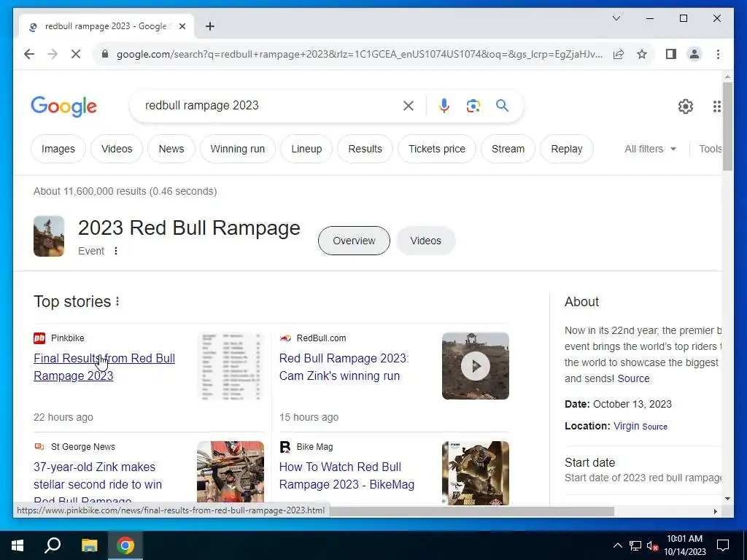Open File Explorer from taskbar
The image size is (747, 560).
click(x=89, y=545)
